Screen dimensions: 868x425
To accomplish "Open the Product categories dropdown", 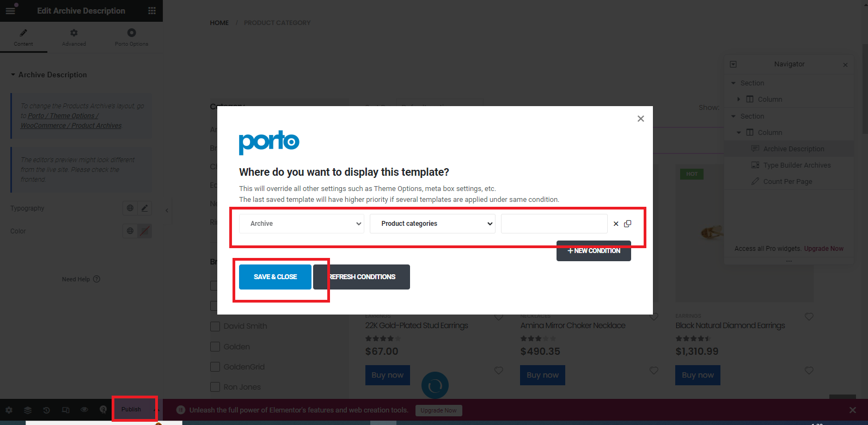I will click(432, 224).
